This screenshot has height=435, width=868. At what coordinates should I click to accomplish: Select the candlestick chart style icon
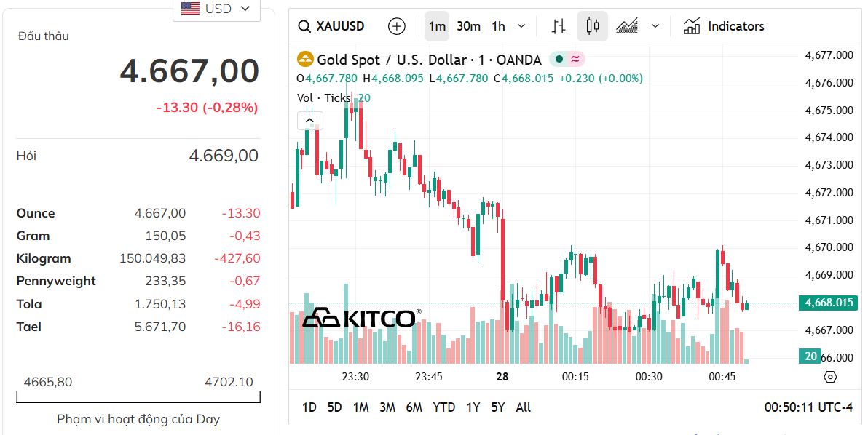[x=592, y=25]
